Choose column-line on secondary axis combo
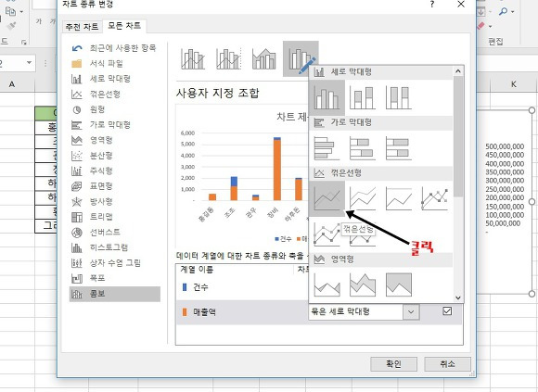Viewport: 538px width, 392px height. 228,59
